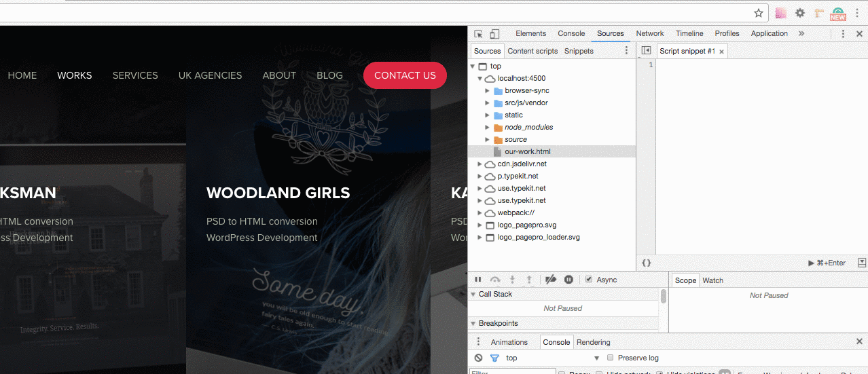
Task: Open the ruler extension icon in Chrome toolbar
Action: [x=818, y=13]
